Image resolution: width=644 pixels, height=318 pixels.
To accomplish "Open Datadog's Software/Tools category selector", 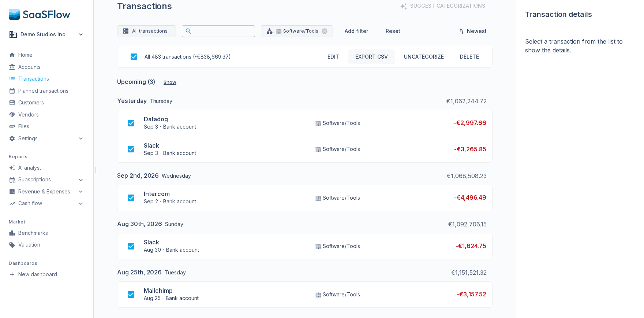I will 338,123.
